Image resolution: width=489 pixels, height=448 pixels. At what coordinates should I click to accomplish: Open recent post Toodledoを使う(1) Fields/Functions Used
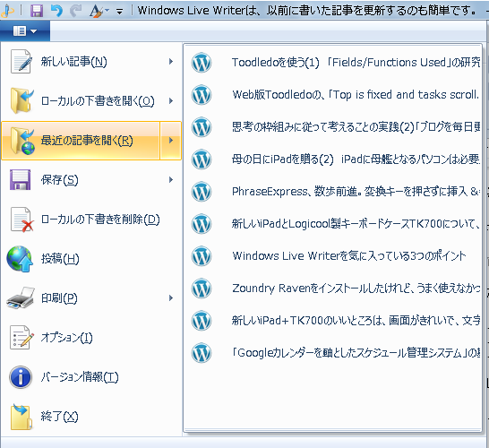333,63
